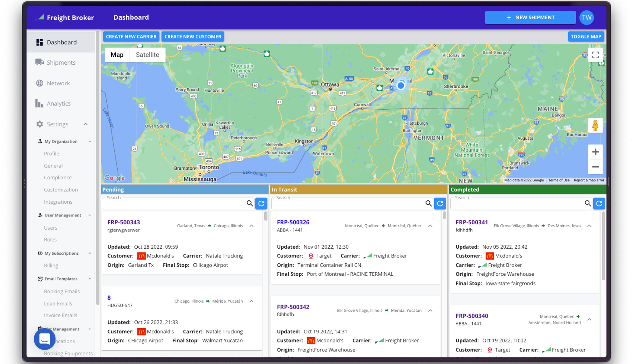Open Compliance settings
This screenshot has width=633, height=364.
58,178
